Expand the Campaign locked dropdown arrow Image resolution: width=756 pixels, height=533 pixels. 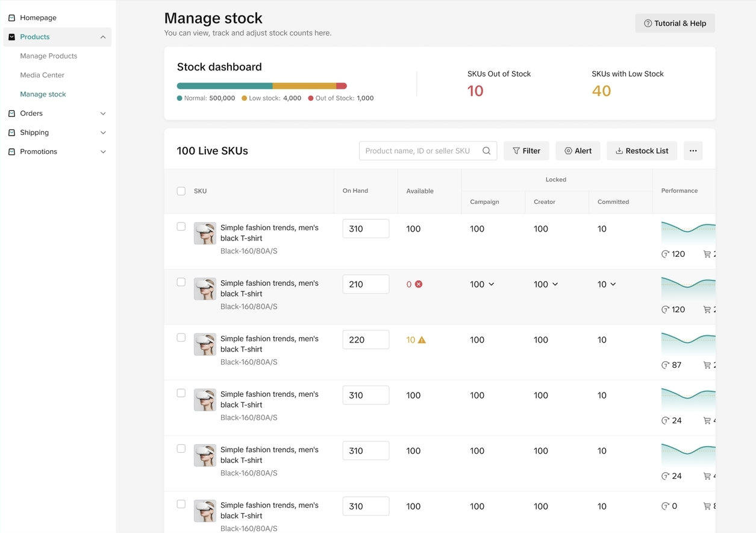(492, 284)
